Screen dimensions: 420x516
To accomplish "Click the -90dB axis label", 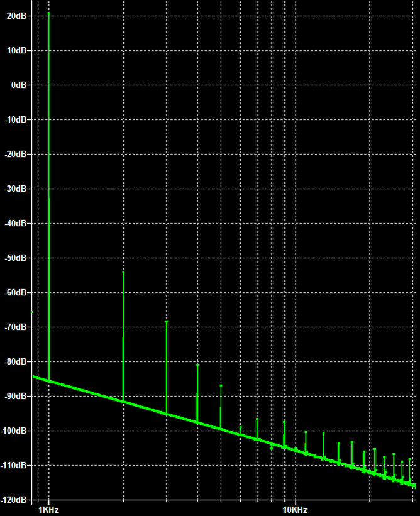I will pos(14,396).
